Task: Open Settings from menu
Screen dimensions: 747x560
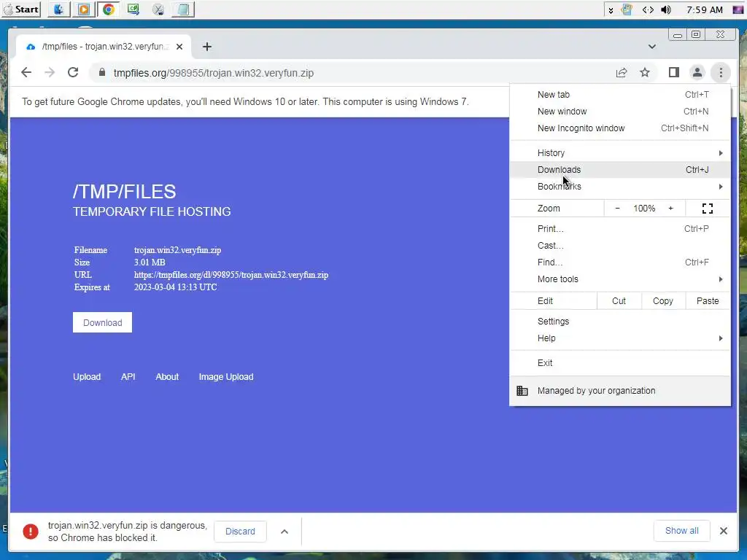Action: 620,321
